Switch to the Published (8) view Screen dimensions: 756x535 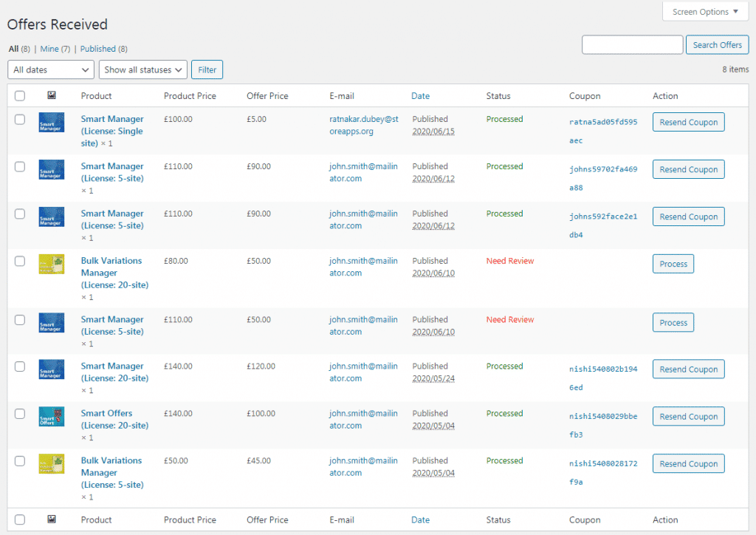[103, 49]
